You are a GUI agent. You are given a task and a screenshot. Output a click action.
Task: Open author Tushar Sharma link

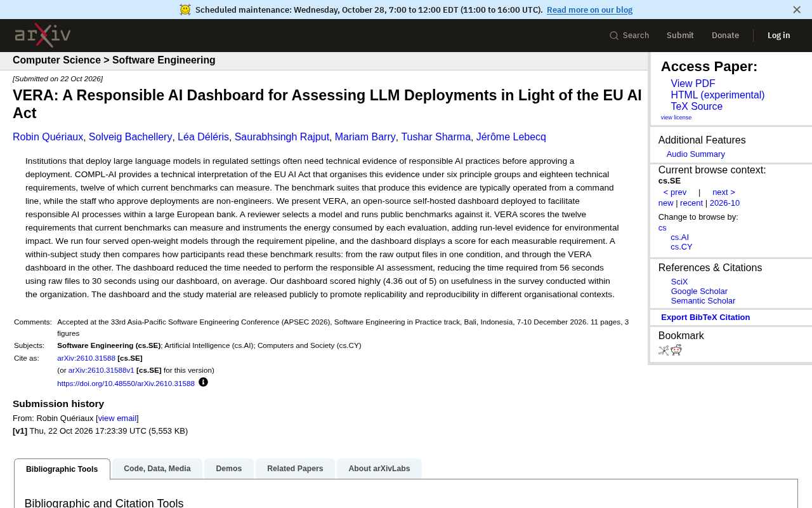[x=436, y=137]
